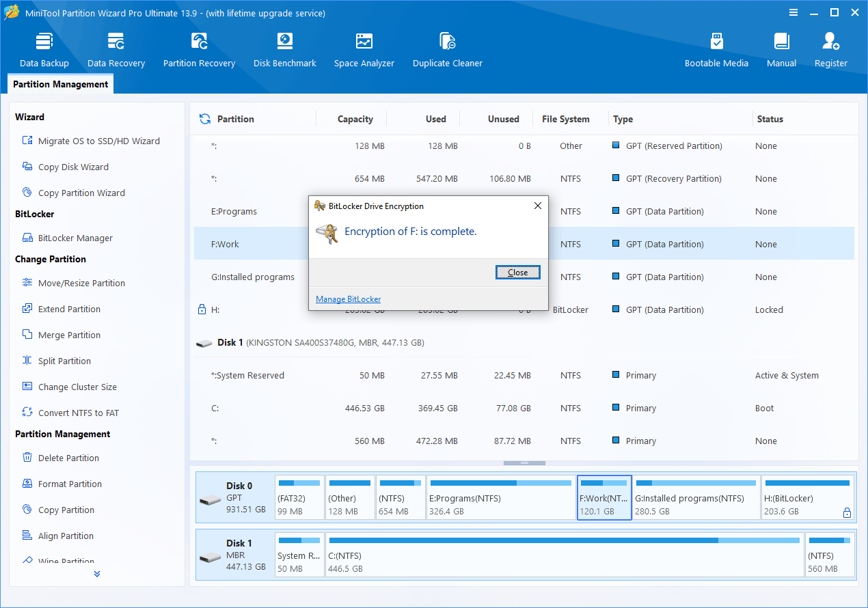Image resolution: width=868 pixels, height=608 pixels.
Task: Click the BitLocker Manager icon
Action: tap(27, 238)
